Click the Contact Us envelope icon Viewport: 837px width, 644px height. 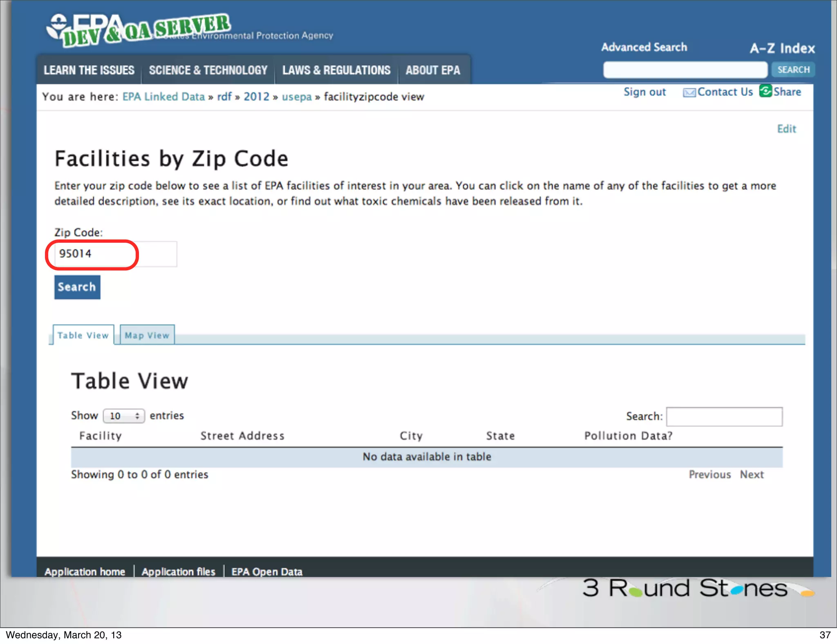coord(689,93)
